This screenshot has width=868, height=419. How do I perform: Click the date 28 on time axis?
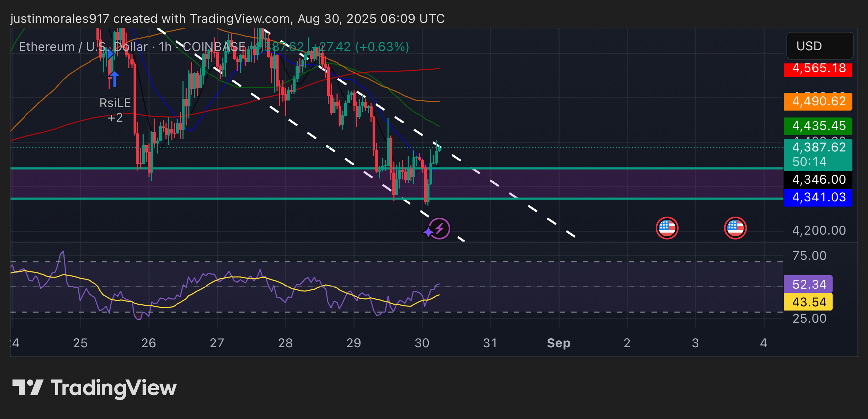click(x=285, y=343)
